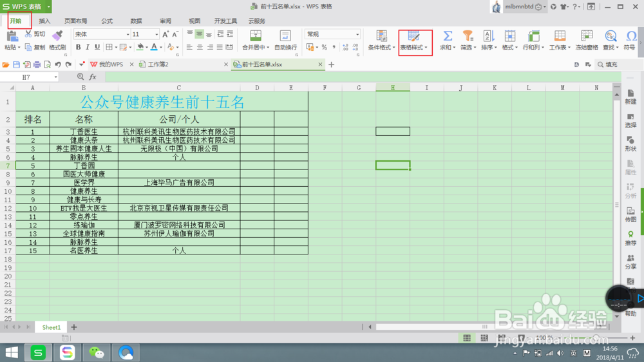Click the font color A swatch
Image resolution: width=644 pixels, height=362 pixels.
pyautogui.click(x=154, y=47)
